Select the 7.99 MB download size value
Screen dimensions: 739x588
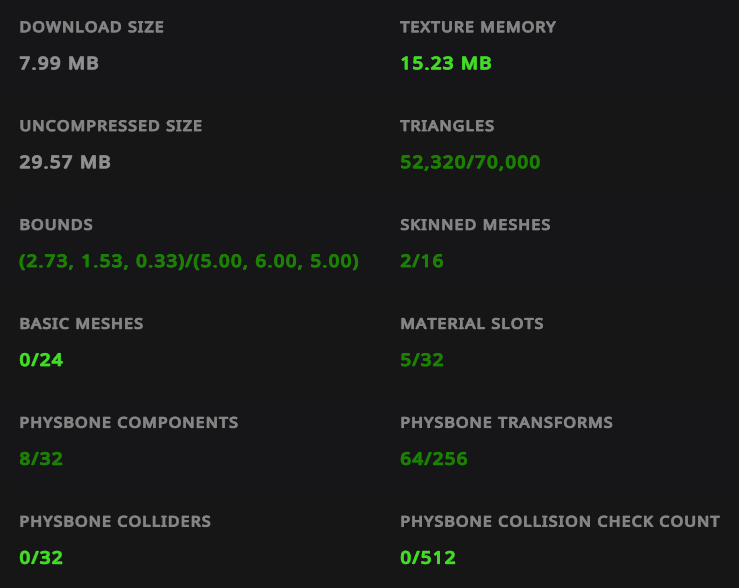[59, 63]
